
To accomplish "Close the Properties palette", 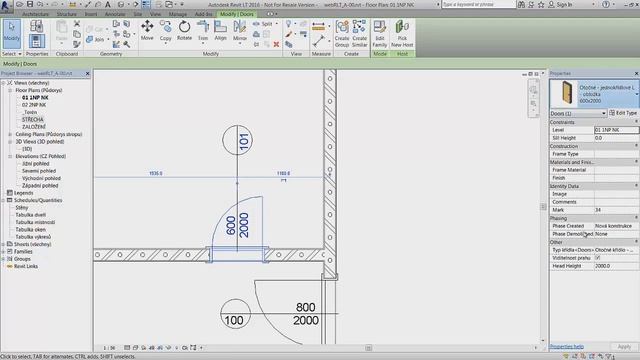I will (x=636, y=73).
